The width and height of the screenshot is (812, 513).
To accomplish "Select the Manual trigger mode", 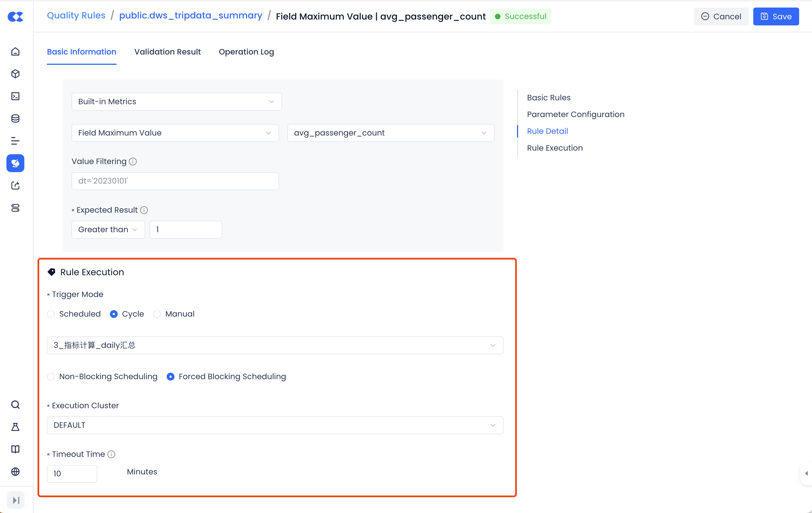I will (157, 314).
